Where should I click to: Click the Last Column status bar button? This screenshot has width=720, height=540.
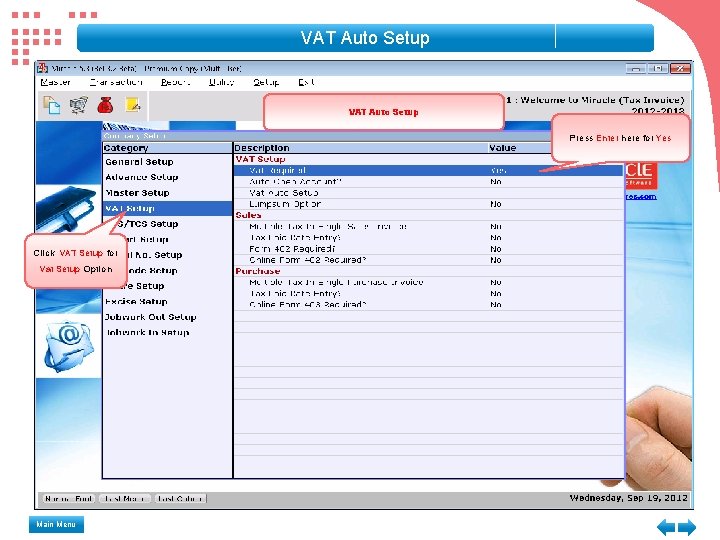180,499
